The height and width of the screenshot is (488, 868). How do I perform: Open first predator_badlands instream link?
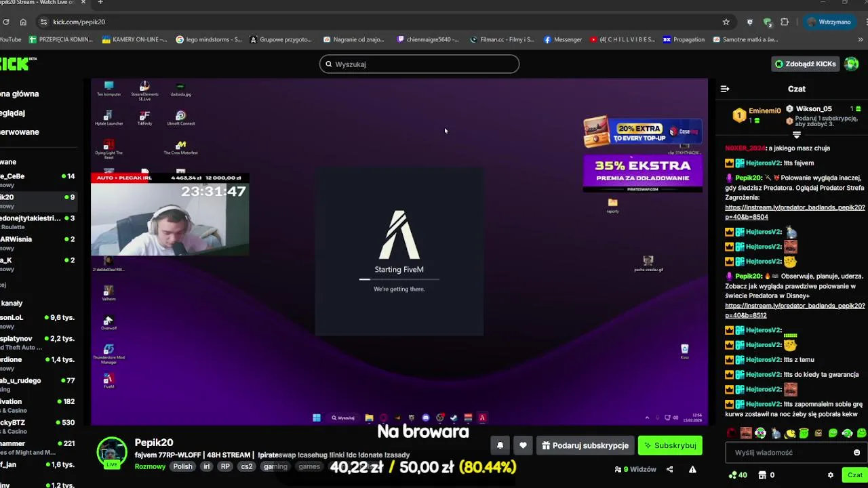point(795,212)
